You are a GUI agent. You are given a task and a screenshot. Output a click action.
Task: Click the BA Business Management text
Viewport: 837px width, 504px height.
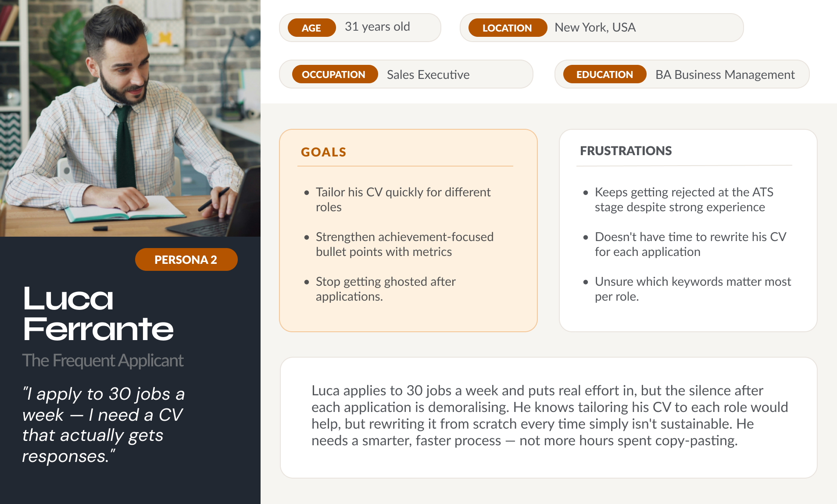pyautogui.click(x=725, y=75)
